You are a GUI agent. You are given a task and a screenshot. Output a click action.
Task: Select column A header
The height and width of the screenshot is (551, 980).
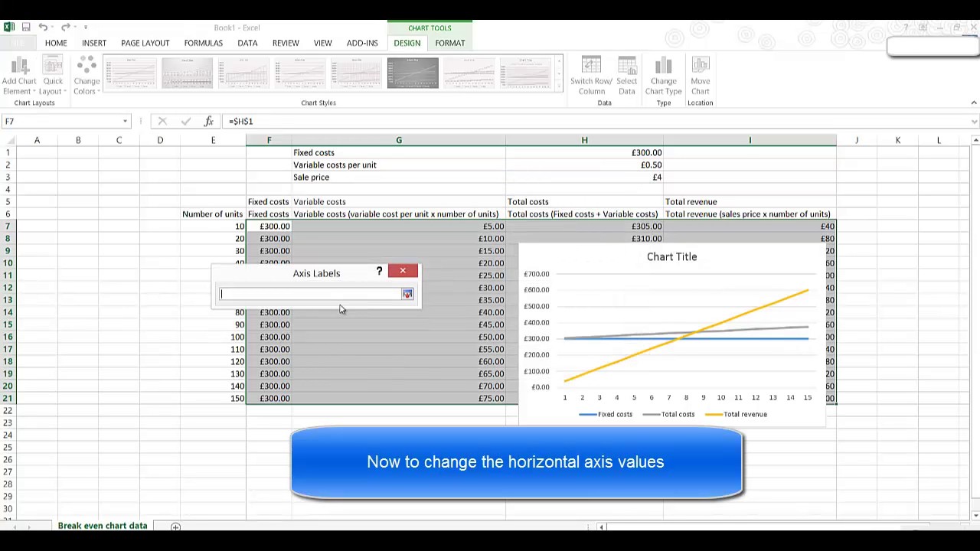(37, 140)
